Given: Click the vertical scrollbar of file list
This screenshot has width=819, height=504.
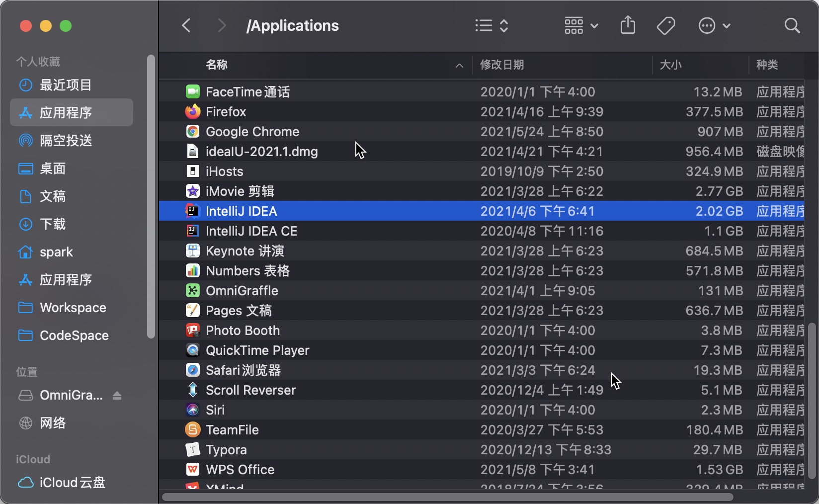Looking at the screenshot, I should (812, 401).
